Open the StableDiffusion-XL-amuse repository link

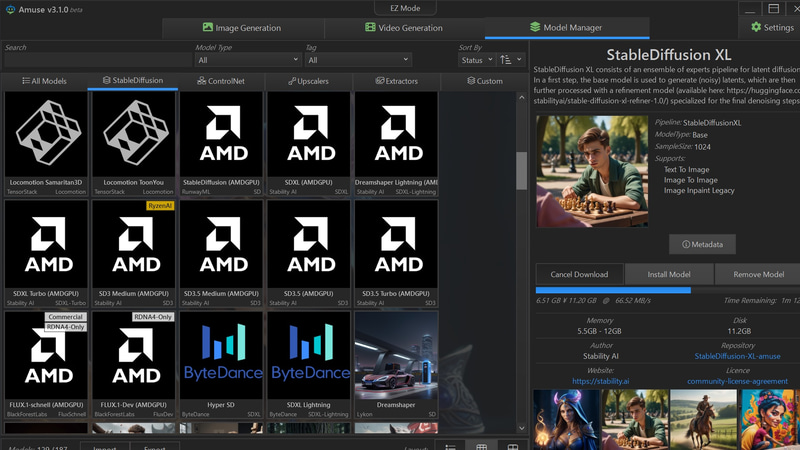pyautogui.click(x=737, y=356)
